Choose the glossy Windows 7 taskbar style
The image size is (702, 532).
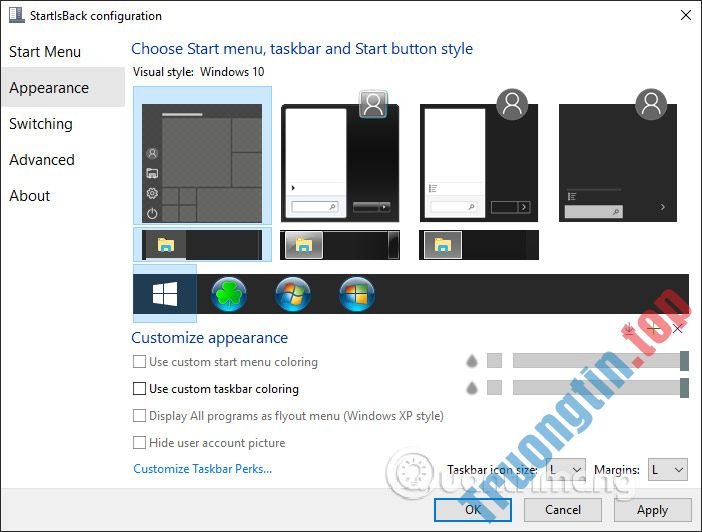(x=340, y=245)
